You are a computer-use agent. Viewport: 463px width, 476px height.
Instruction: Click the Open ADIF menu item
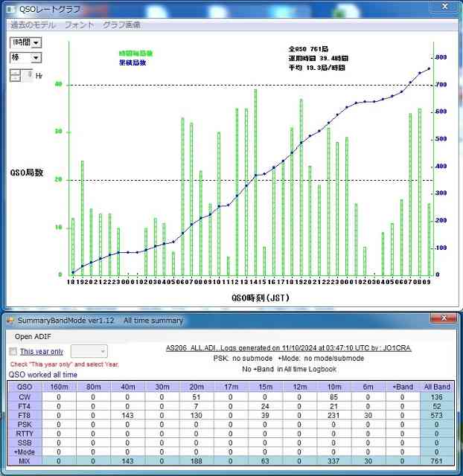tap(33, 336)
